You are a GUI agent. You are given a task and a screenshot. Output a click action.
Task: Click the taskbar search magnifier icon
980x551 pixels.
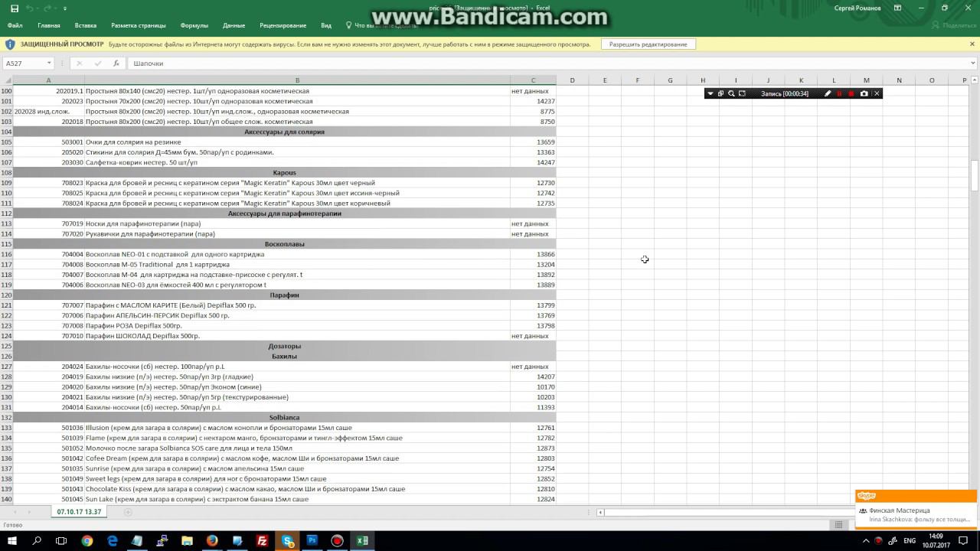pos(37,541)
